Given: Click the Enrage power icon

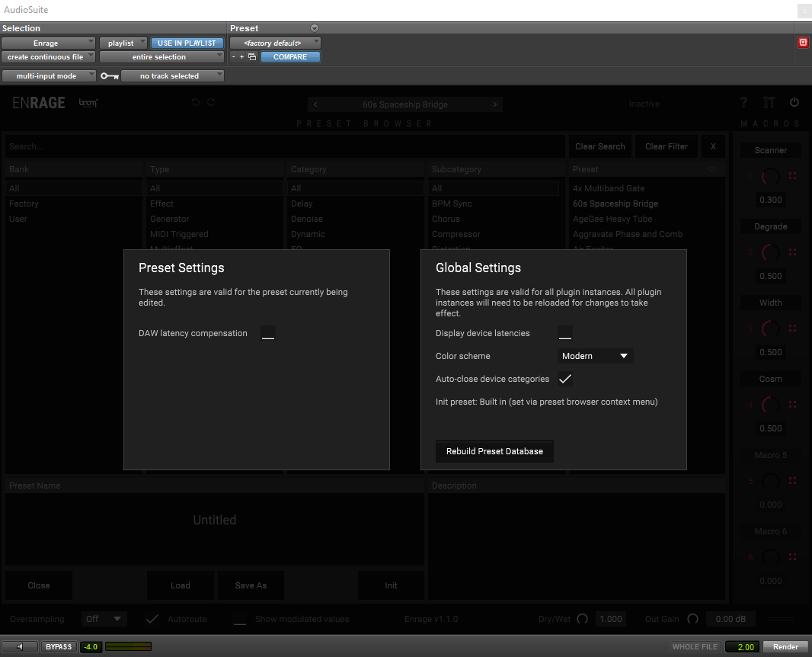Looking at the screenshot, I should pos(794,103).
